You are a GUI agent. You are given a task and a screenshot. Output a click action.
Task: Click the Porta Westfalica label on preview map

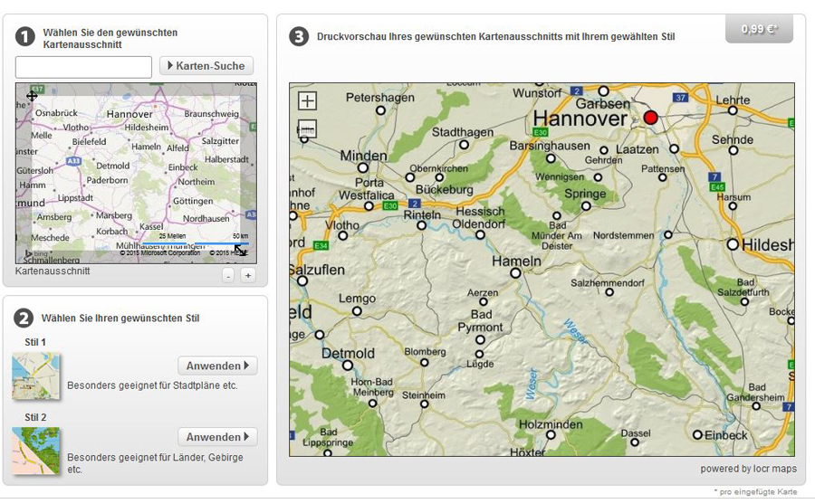pos(367,189)
